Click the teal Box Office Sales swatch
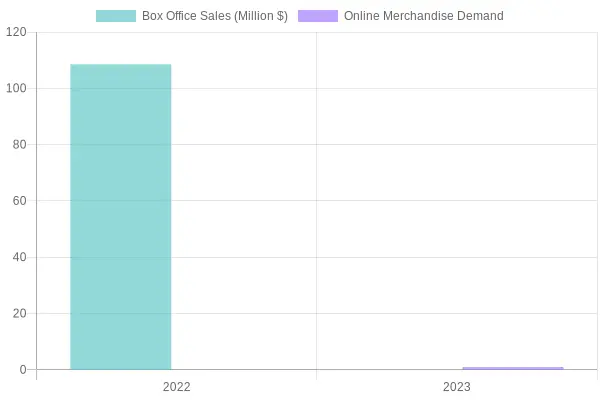 point(116,16)
